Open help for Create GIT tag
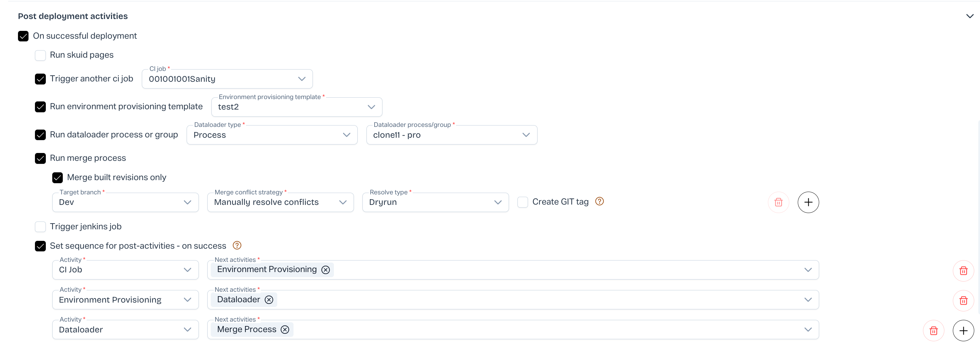Screen dimensions: 980x346 click(599, 201)
